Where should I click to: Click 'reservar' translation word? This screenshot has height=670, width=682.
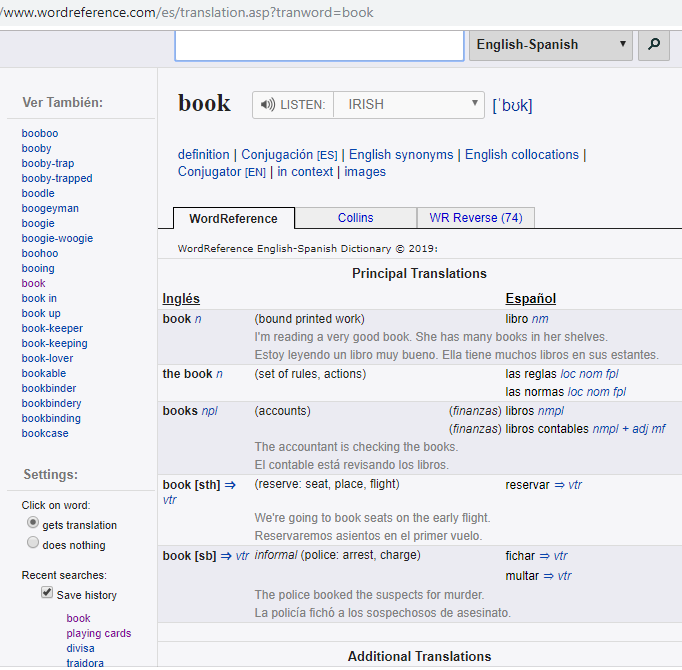(x=527, y=485)
